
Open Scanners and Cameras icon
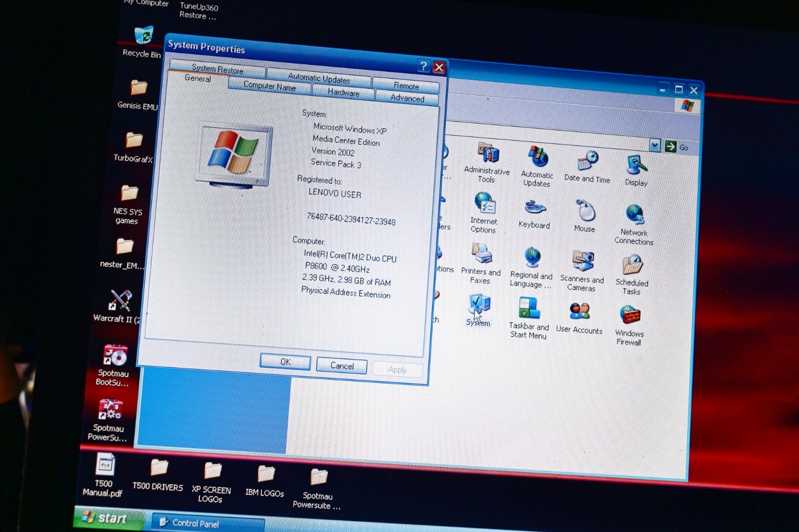(582, 270)
